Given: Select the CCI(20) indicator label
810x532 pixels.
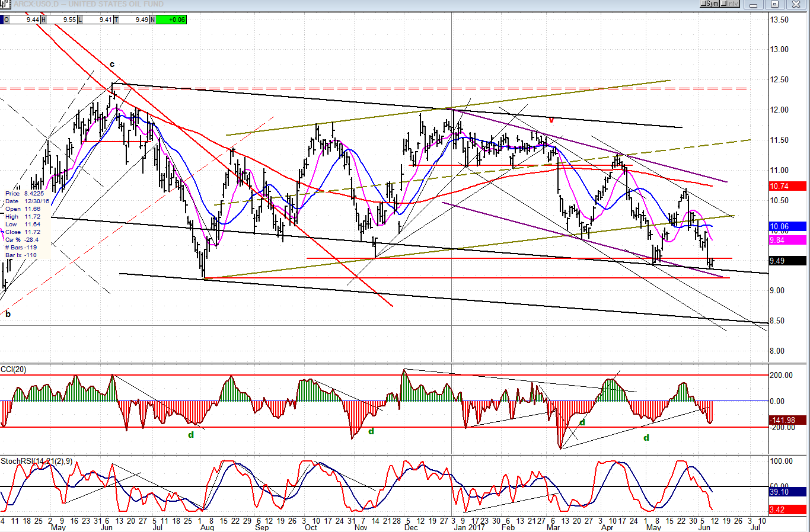Looking at the screenshot, I should [14, 370].
